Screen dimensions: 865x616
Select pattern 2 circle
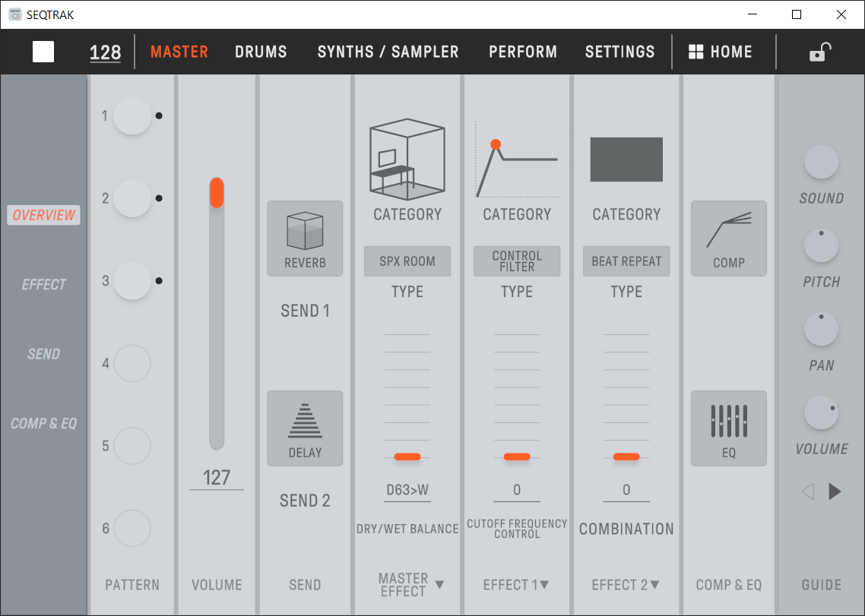pyautogui.click(x=132, y=198)
